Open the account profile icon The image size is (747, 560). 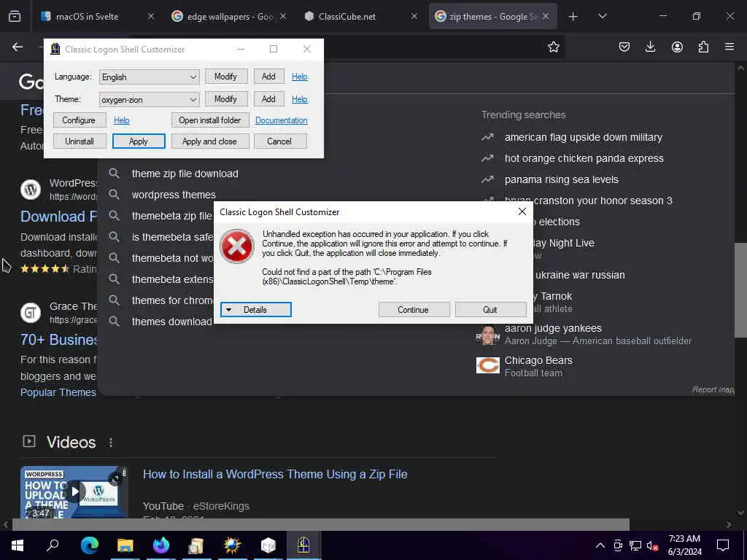[677, 47]
